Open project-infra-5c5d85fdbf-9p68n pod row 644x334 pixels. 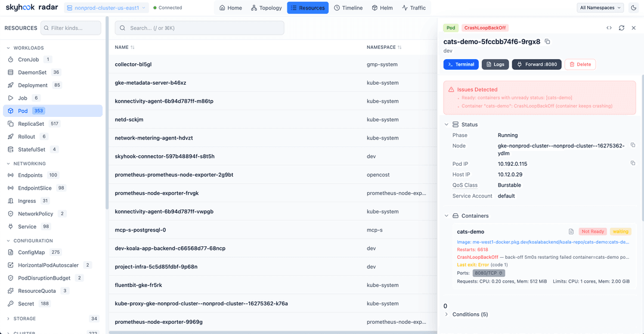(x=273, y=267)
